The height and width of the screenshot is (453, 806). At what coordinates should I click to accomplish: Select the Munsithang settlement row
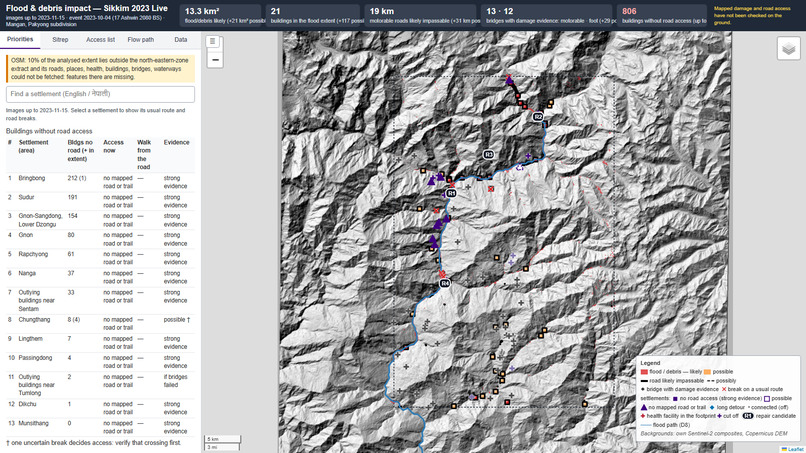pyautogui.click(x=100, y=427)
